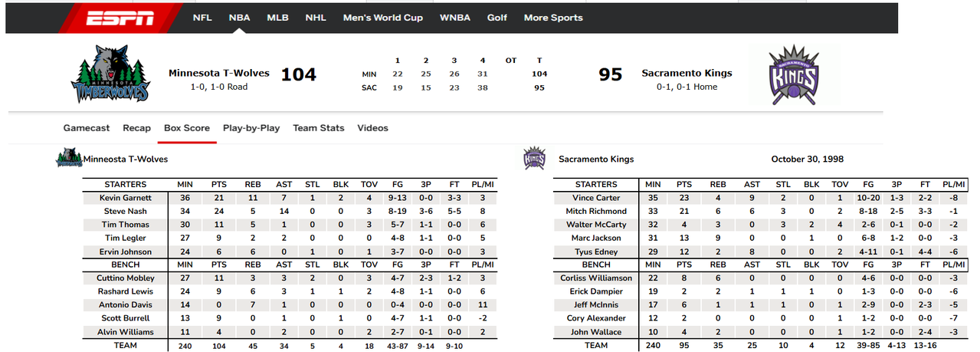
Task: Click BENCH header in Kings table
Action: (x=596, y=265)
